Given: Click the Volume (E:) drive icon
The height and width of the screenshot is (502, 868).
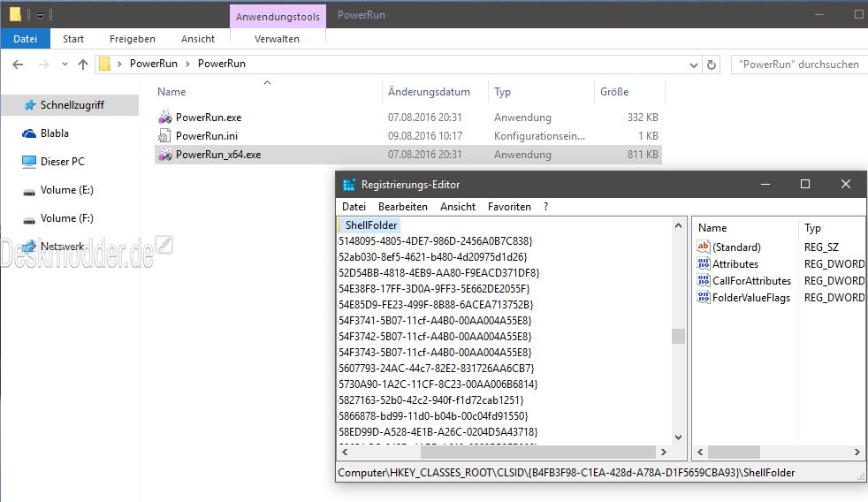Looking at the screenshot, I should 29,192.
